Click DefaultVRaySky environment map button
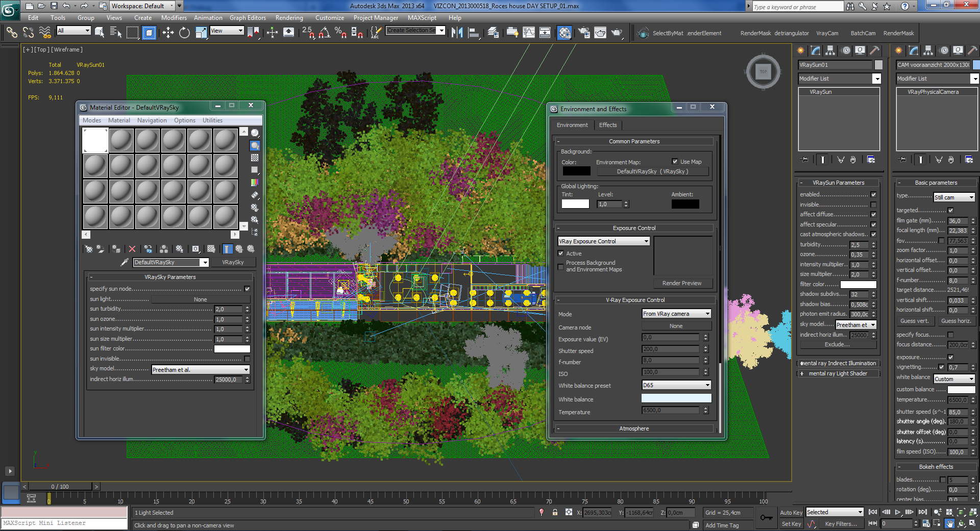Viewport: 980px width, 531px height. pos(652,171)
